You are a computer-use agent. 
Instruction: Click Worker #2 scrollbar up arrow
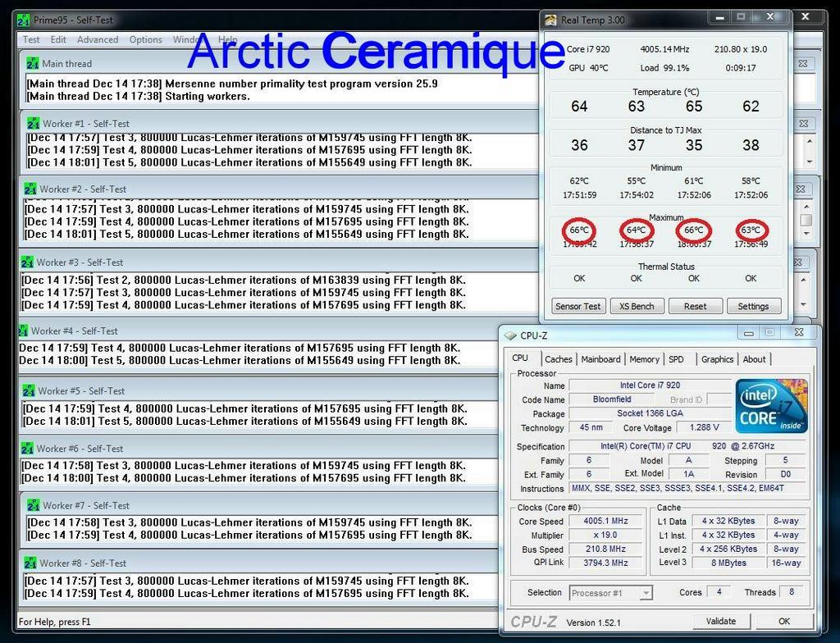(806, 207)
